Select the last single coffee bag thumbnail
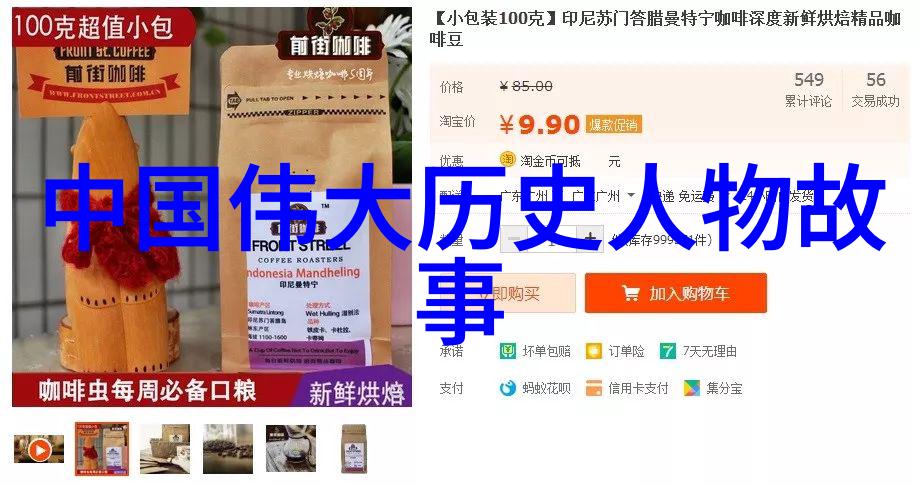The height and width of the screenshot is (486, 921). pyautogui.click(x=354, y=449)
